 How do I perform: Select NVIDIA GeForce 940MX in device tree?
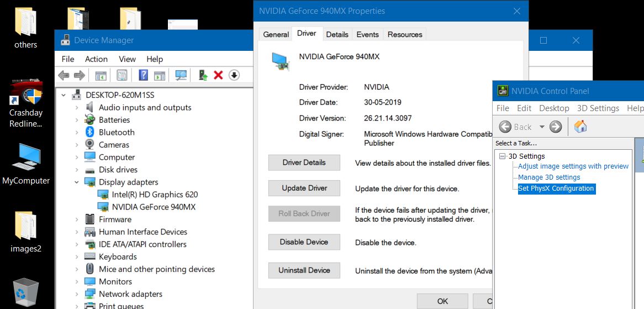[x=154, y=207]
